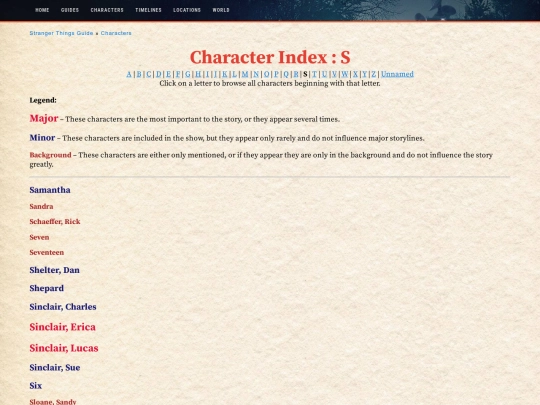Open the WORLD menu item
The height and width of the screenshot is (405, 540).
pyautogui.click(x=221, y=10)
